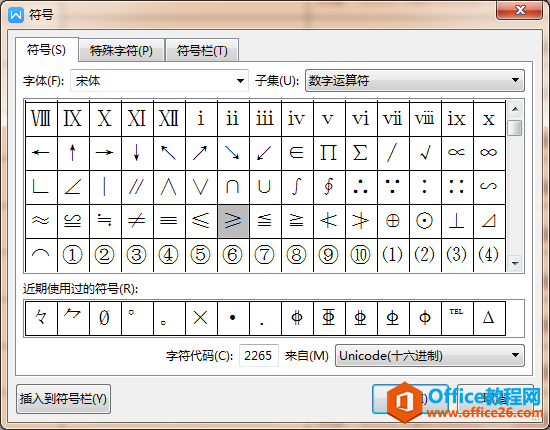This screenshot has width=550, height=430.
Task: Switch to the 符号栏(T) tab
Action: click(202, 51)
